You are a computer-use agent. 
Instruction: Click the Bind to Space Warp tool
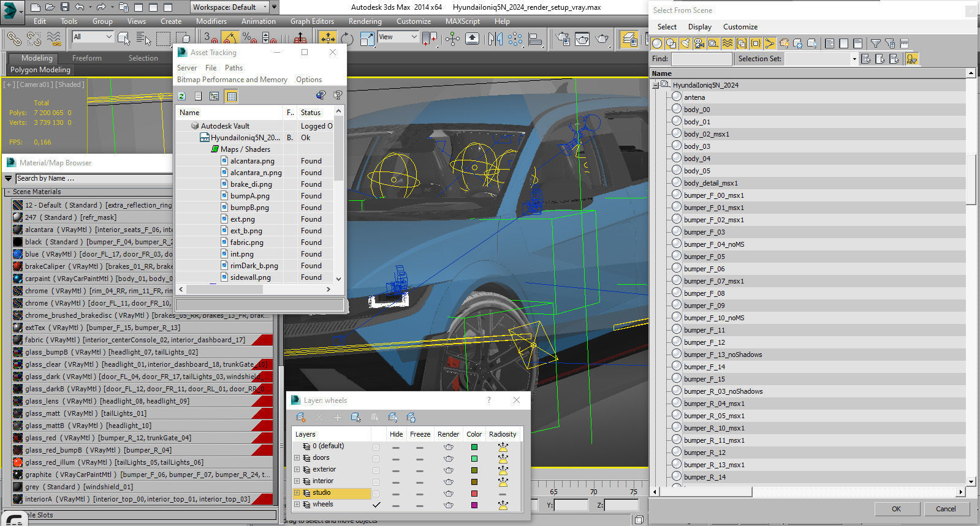(54, 39)
